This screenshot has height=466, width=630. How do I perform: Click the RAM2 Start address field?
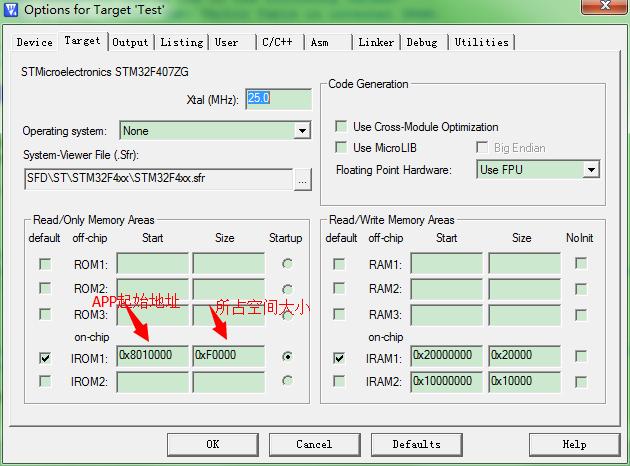point(446,288)
